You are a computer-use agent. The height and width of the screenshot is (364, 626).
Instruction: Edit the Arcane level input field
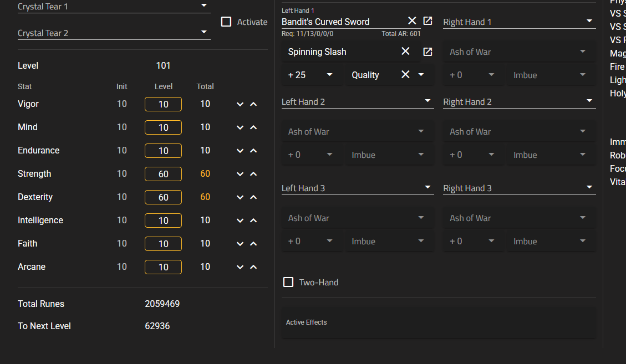tap(163, 267)
